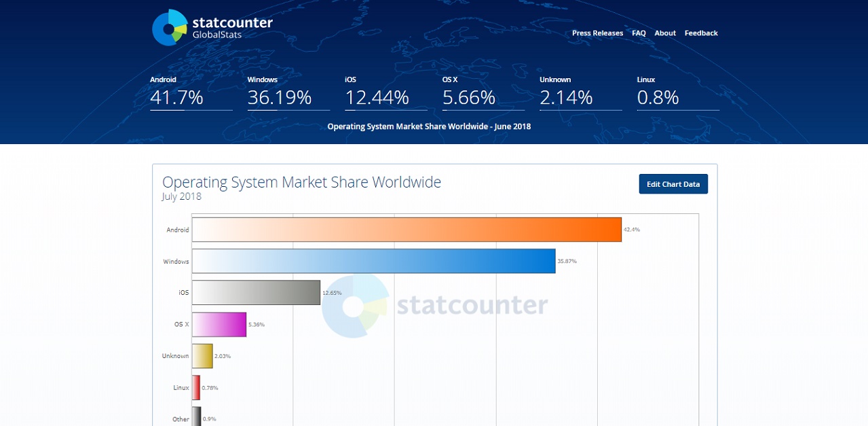Click the July 2018 chart subtitle
This screenshot has width=868, height=426.
(x=182, y=197)
